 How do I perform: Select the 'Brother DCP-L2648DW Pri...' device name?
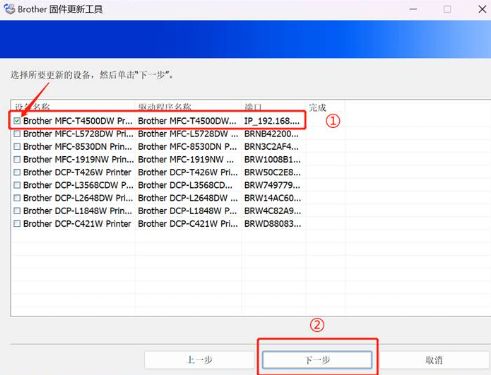click(78, 198)
